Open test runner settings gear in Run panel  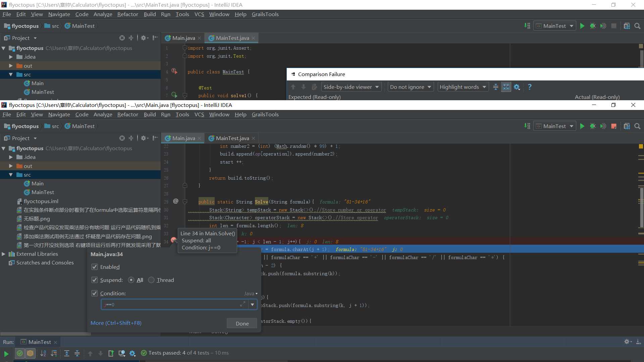coord(132,353)
